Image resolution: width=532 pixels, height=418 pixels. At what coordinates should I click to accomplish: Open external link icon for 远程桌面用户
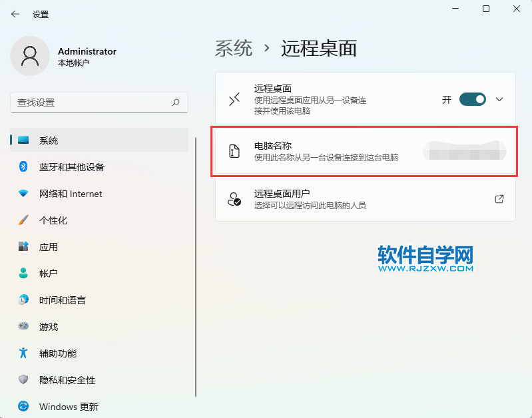point(499,199)
